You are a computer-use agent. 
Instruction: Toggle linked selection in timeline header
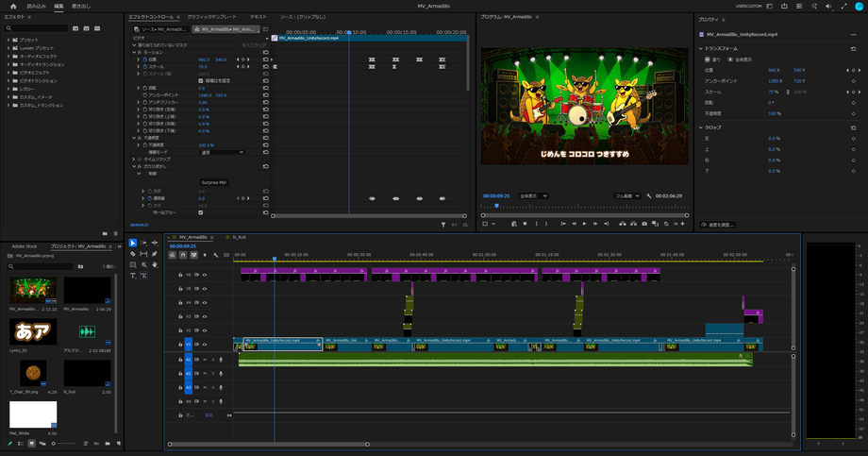click(x=193, y=255)
